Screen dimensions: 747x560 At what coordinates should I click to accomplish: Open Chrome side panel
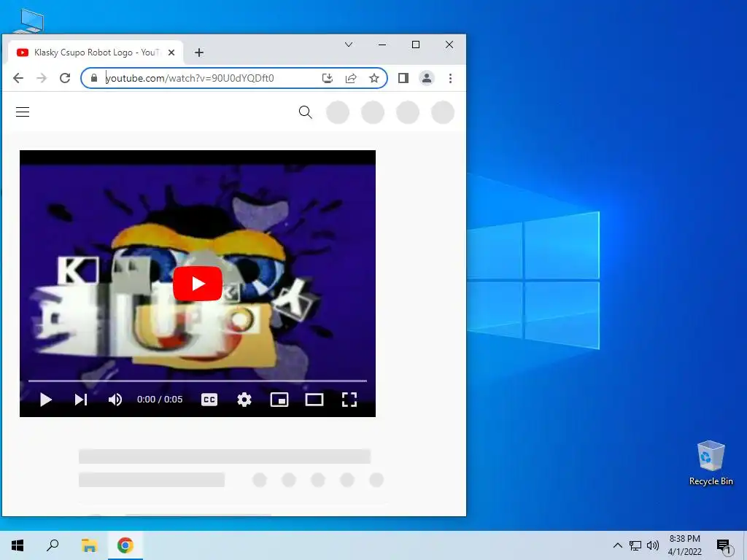tap(403, 78)
